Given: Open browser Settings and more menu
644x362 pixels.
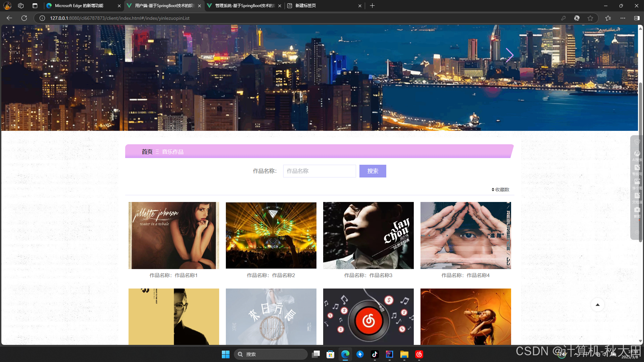Looking at the screenshot, I should pyautogui.click(x=623, y=18).
